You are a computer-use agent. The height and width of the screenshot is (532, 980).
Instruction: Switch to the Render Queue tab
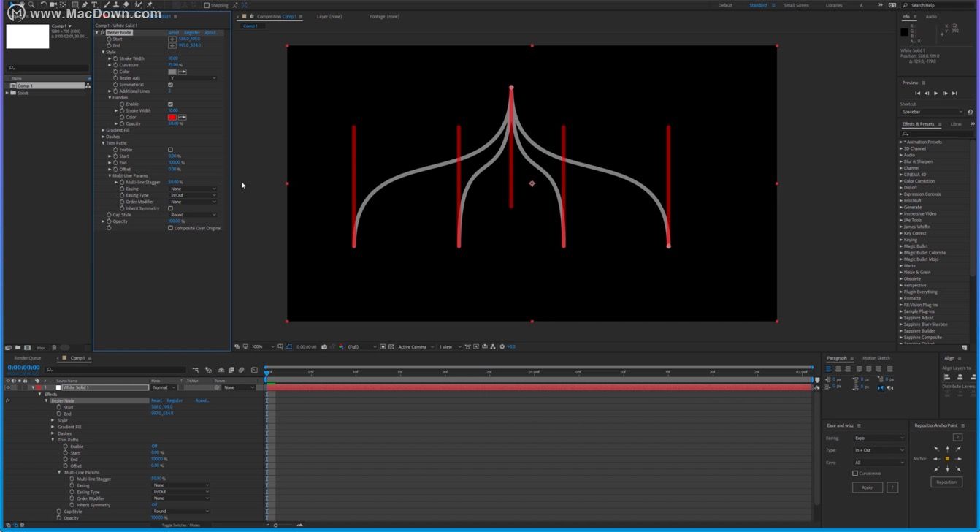point(28,358)
